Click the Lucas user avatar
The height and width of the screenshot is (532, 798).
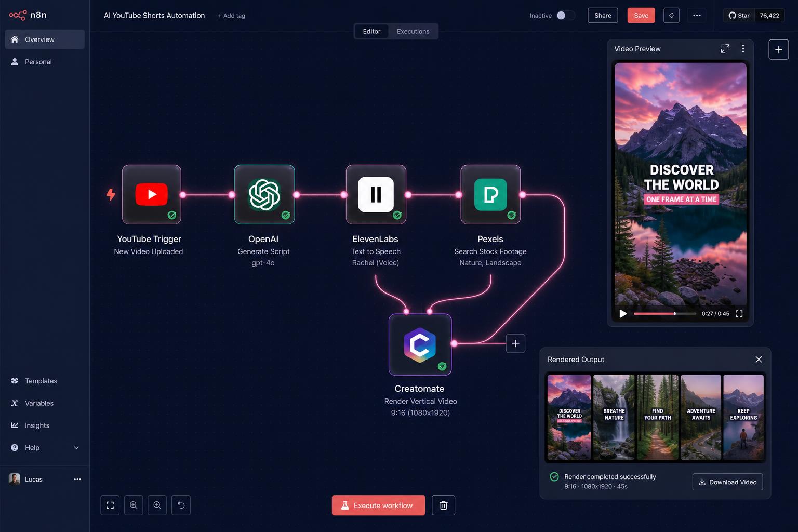15,479
